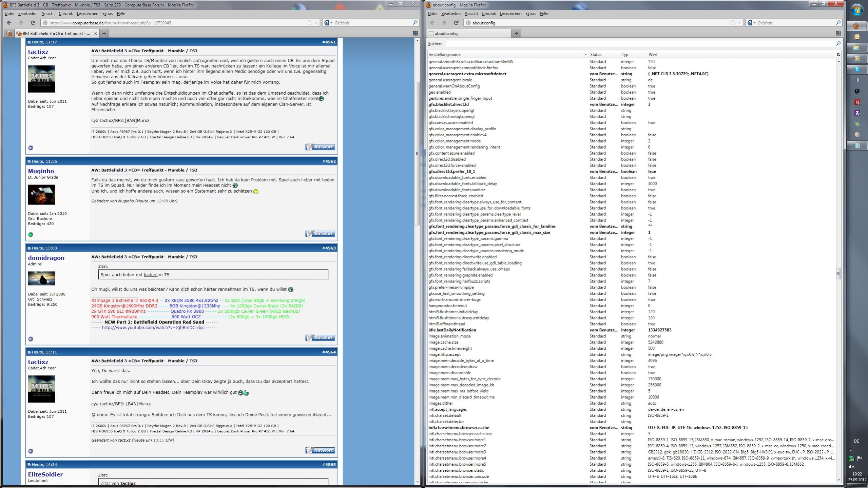868x488 pixels.
Task: Click Antwort button on post #4562
Action: click(x=320, y=234)
